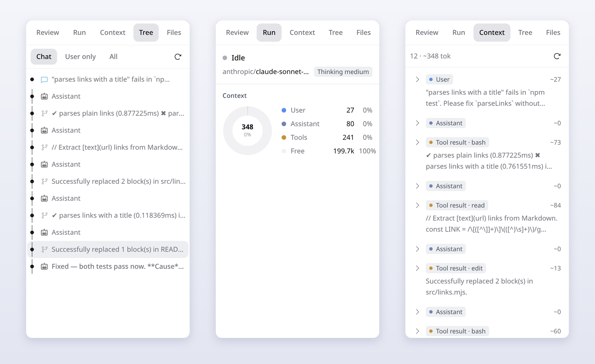This screenshot has width=595, height=364.
Task: Open the Files tab in middle panel
Action: tap(363, 33)
